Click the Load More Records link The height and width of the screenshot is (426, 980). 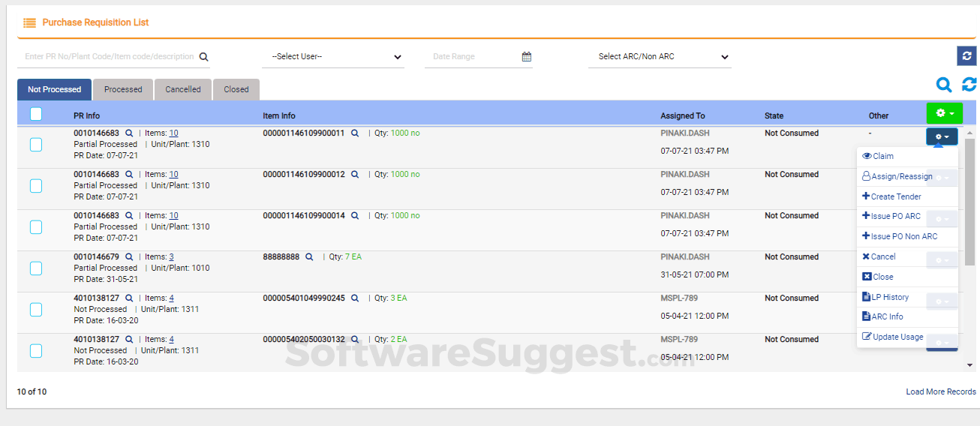click(x=941, y=391)
